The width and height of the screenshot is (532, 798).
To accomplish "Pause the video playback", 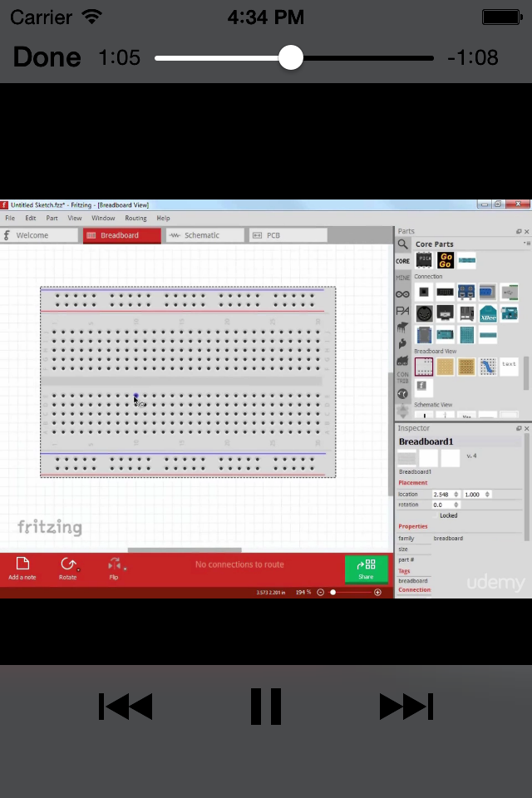I will coord(266,707).
